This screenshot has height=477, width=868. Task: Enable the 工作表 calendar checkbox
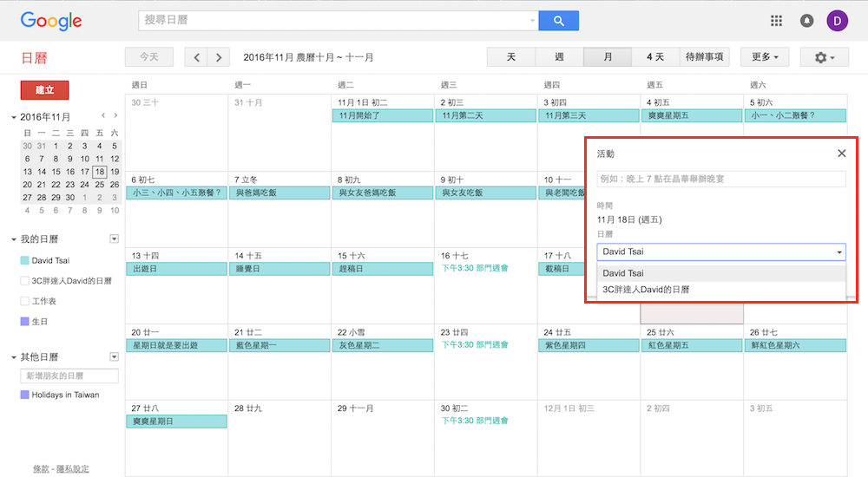tap(24, 301)
